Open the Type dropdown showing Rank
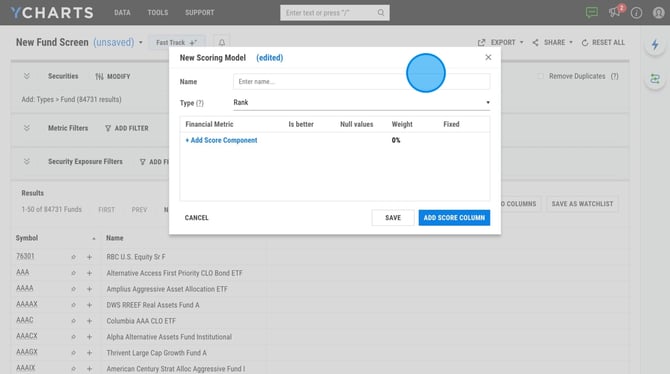This screenshot has height=374, width=670. 361,103
